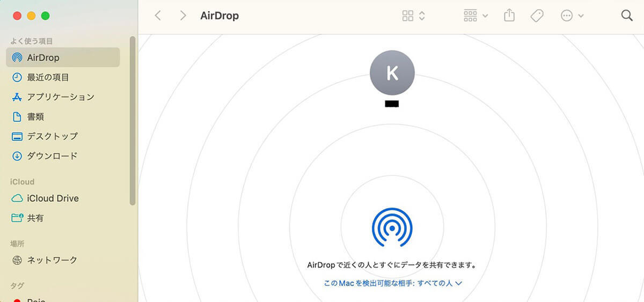Screen dimensions: 644x302
Task: Click the 場所 section header
Action: [x=17, y=244]
